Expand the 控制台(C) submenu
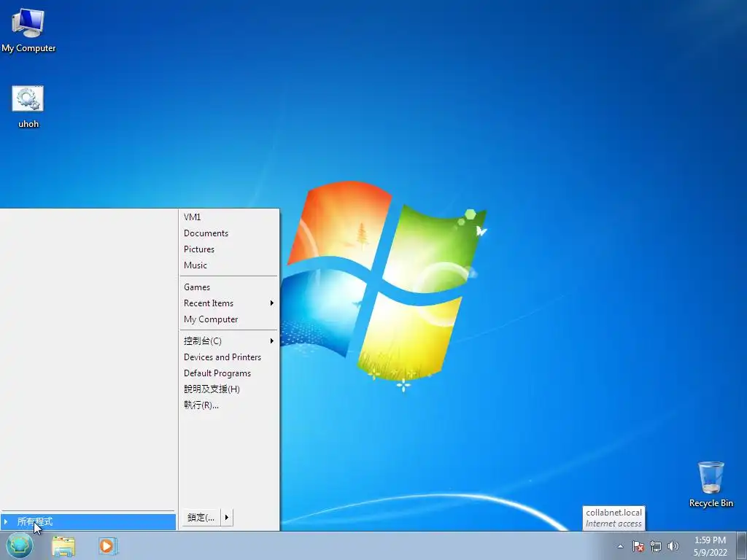 click(x=228, y=341)
